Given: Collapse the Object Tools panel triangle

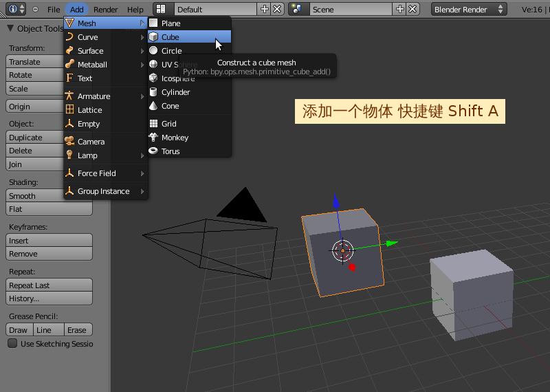Looking at the screenshot, I should (10, 28).
